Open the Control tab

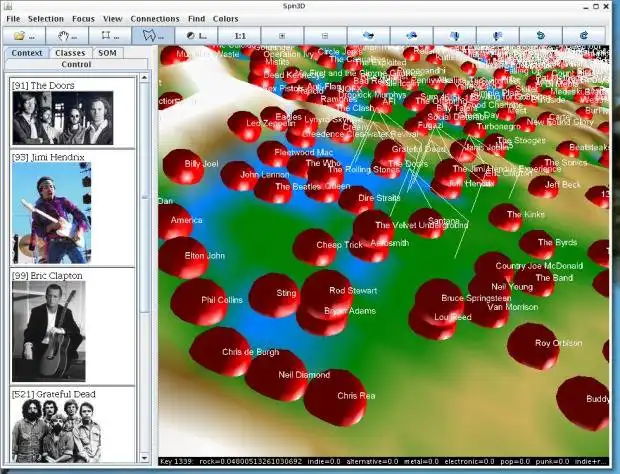(76, 64)
